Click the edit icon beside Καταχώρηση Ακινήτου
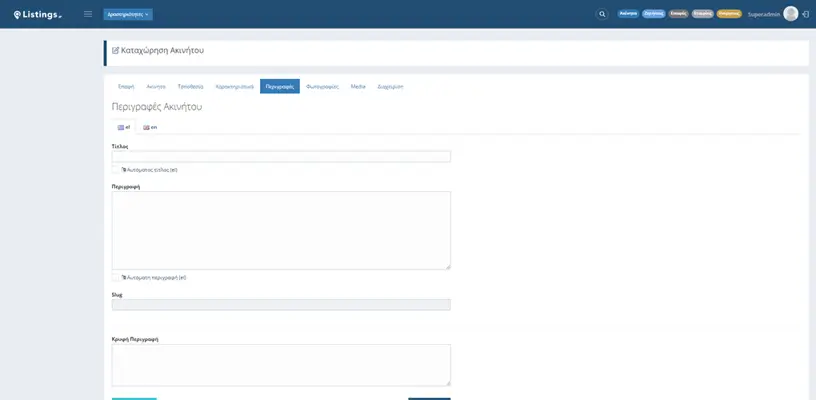This screenshot has width=816, height=400. (116, 50)
